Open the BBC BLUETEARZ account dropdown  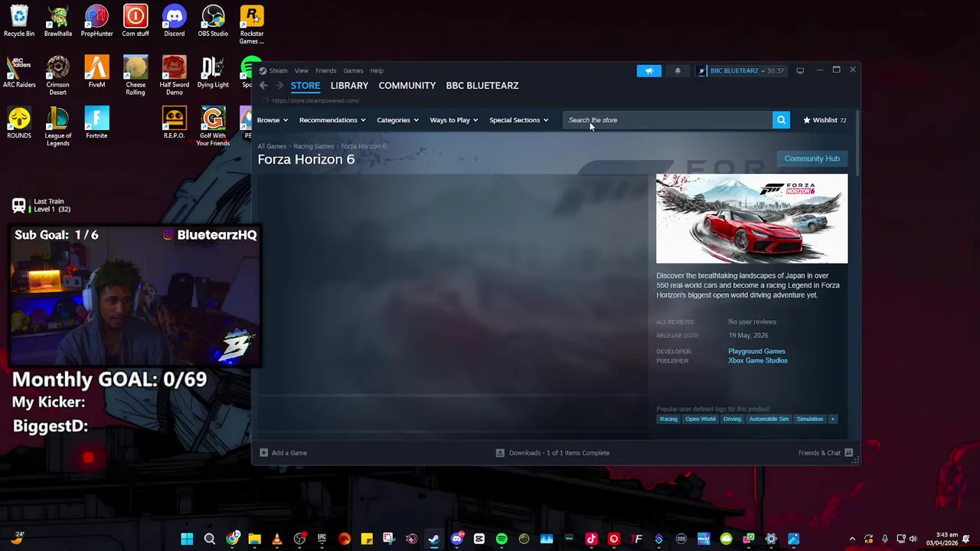tap(741, 70)
